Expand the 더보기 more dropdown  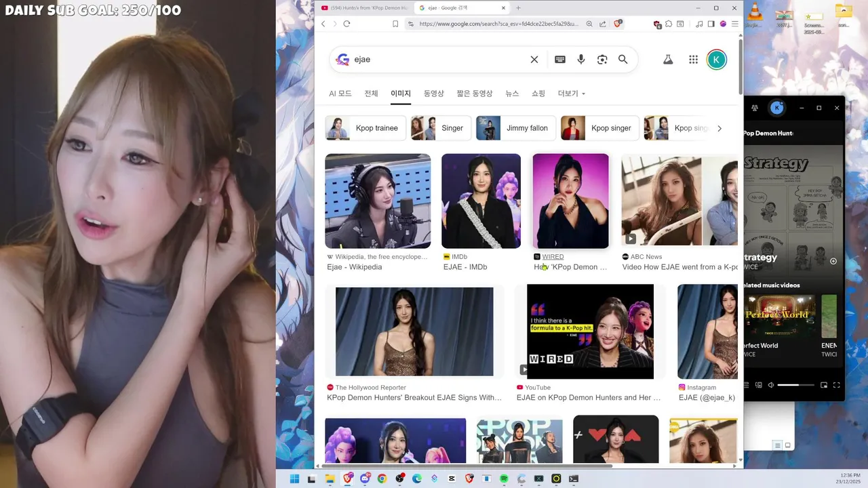(571, 94)
